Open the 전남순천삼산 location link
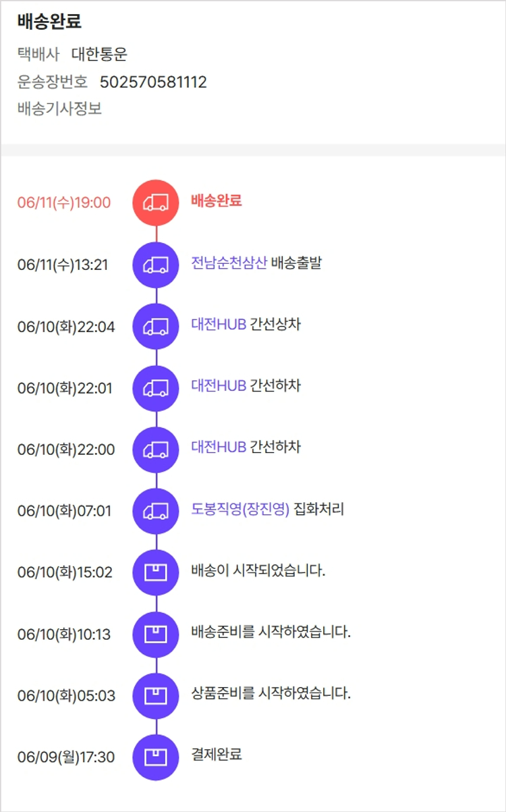Screen dimensions: 506x812 coord(229,263)
